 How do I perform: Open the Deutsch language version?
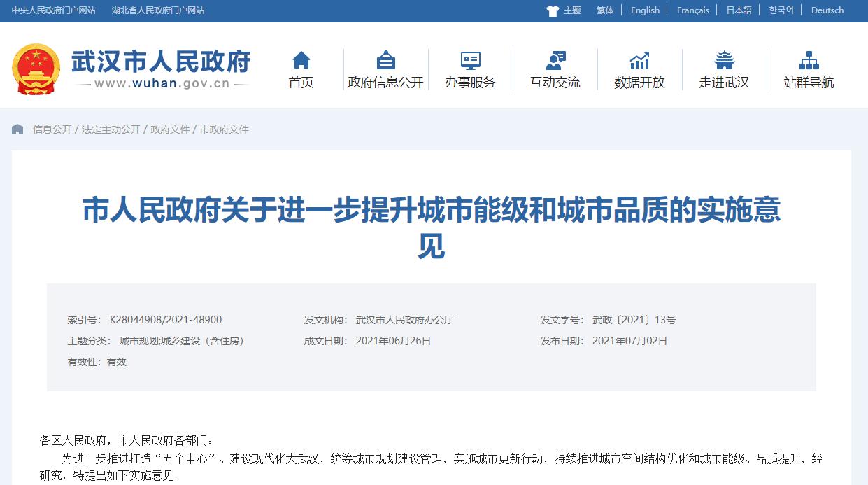coord(827,10)
